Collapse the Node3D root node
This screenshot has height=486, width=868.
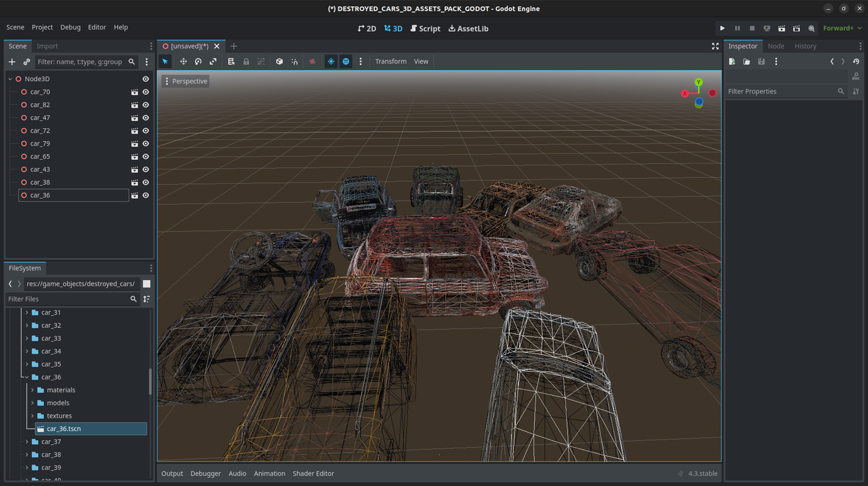10,79
